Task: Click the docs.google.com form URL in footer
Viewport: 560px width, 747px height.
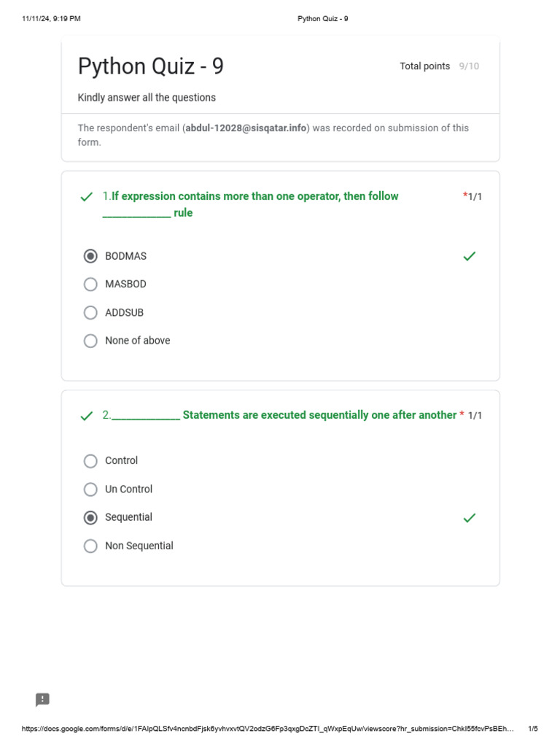Action: [268, 729]
